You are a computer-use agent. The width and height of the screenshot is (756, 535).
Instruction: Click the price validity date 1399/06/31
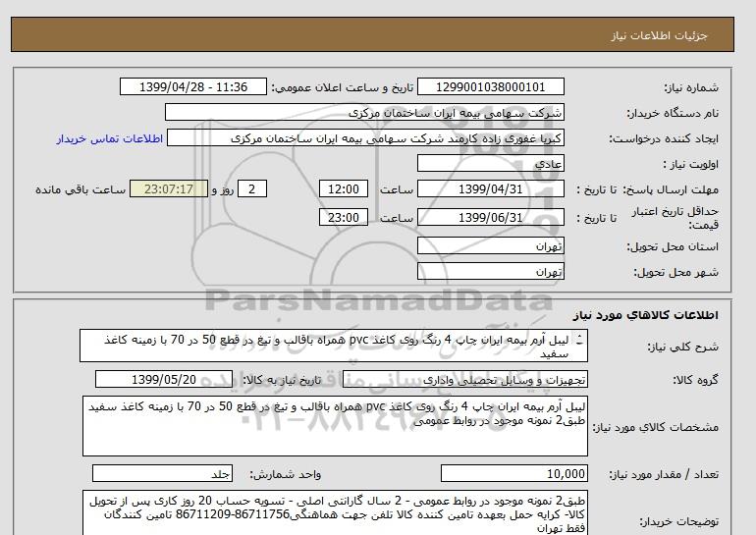point(490,217)
